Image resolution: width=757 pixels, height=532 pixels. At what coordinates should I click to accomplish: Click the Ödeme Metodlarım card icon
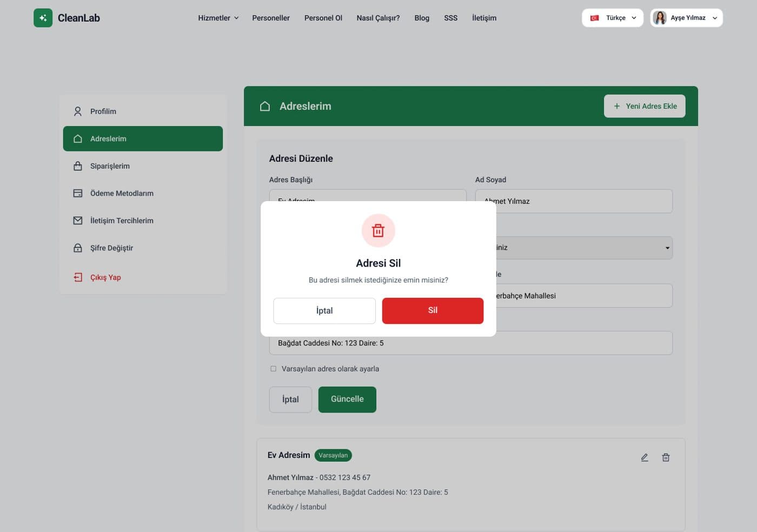78,193
